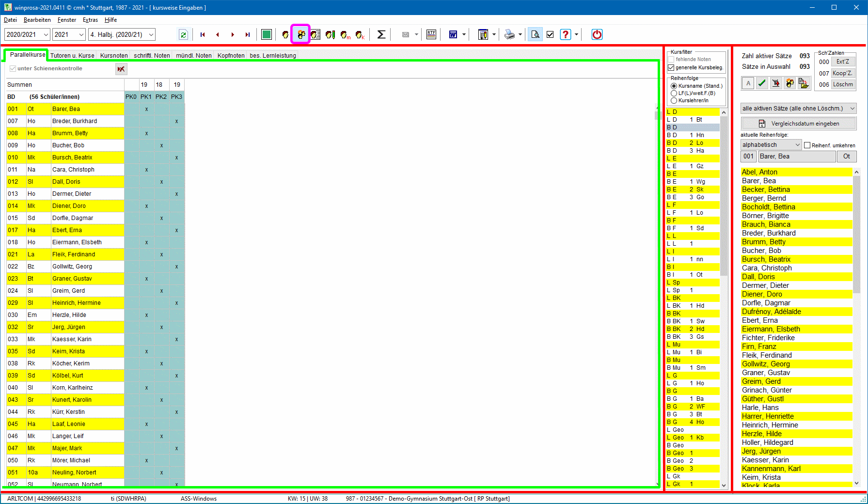Click the Sigma sum toolbar icon
This screenshot has width=868, height=504.
point(381,34)
